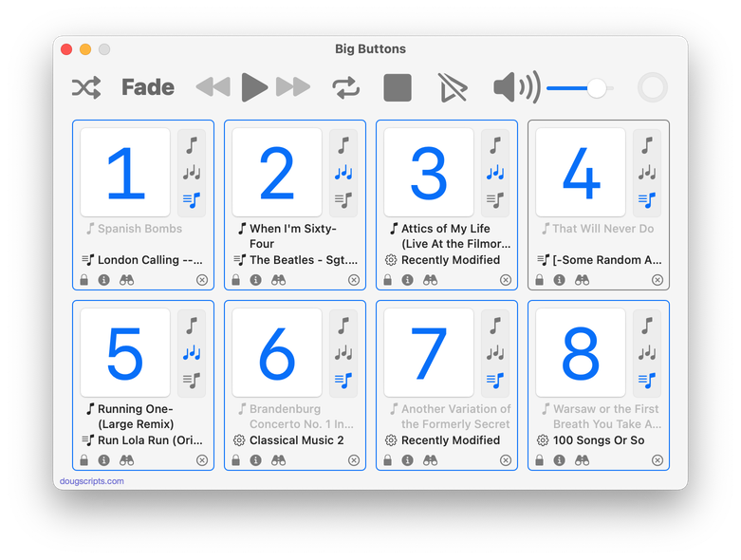Toggle the repeat arrows icon

point(346,88)
